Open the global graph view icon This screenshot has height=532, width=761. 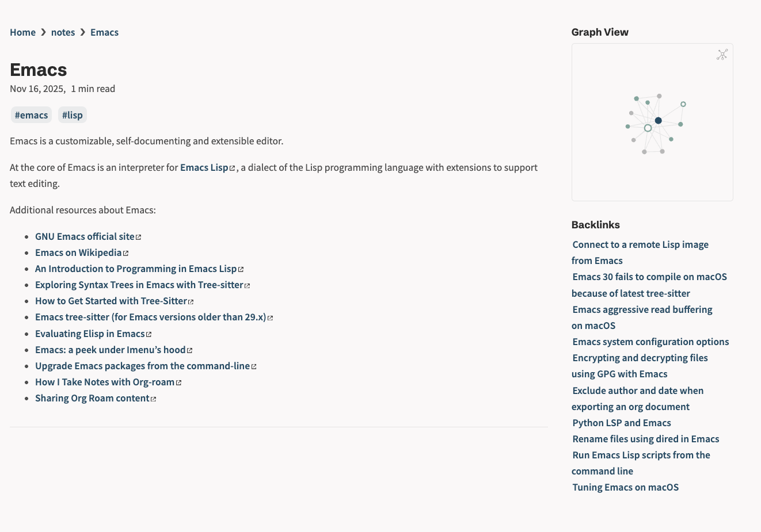click(x=722, y=55)
